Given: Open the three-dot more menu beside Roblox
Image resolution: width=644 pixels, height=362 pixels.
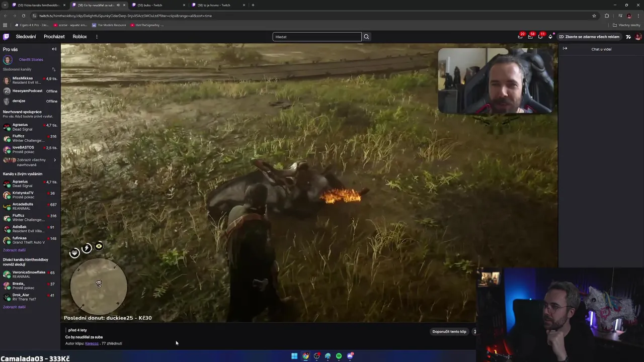Looking at the screenshot, I should [x=97, y=37].
